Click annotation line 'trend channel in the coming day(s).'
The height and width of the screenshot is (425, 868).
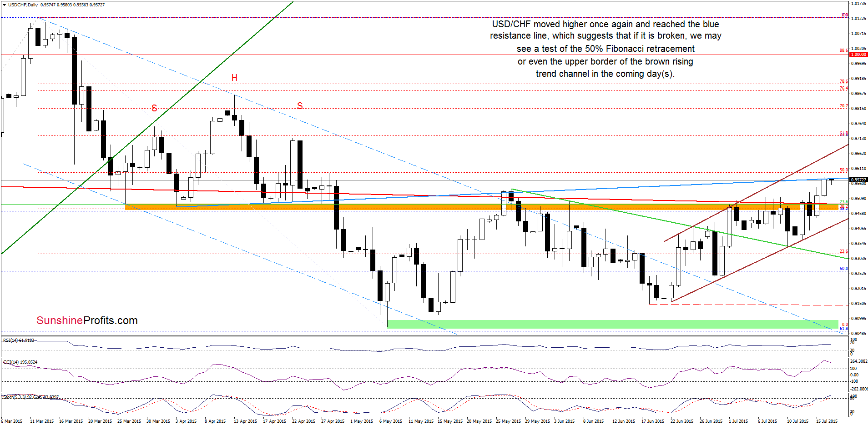pos(605,74)
